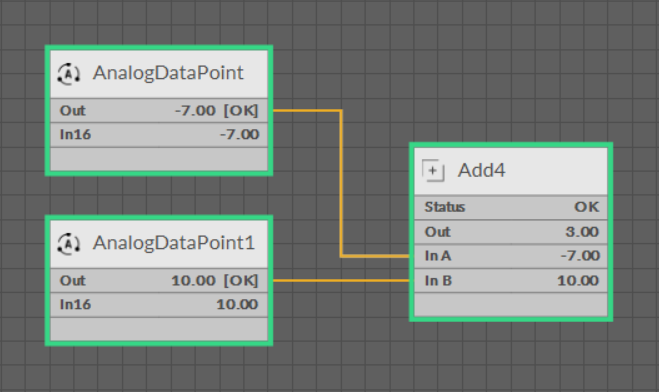This screenshot has height=392, width=659.
Task: Click the In B slot of Add4
Action: tap(511, 280)
